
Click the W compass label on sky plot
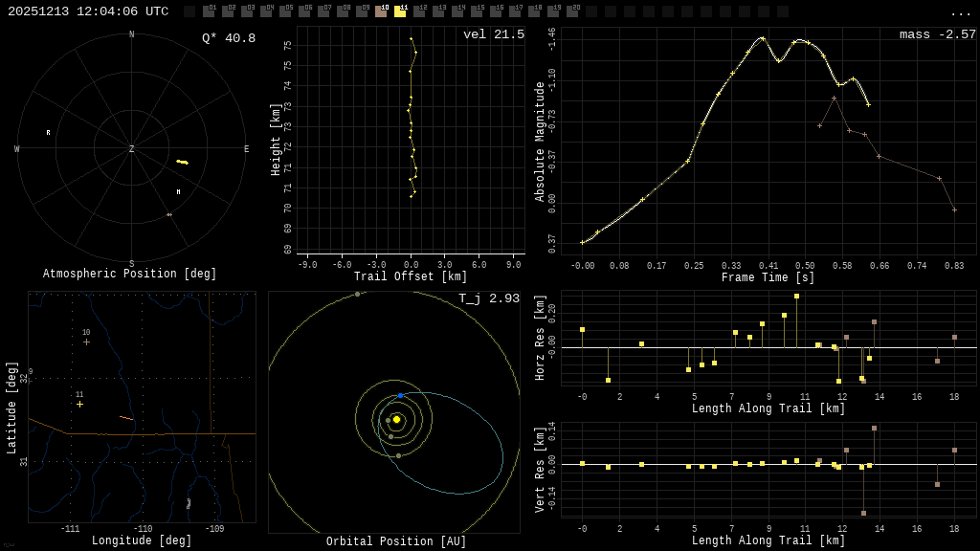click(17, 148)
